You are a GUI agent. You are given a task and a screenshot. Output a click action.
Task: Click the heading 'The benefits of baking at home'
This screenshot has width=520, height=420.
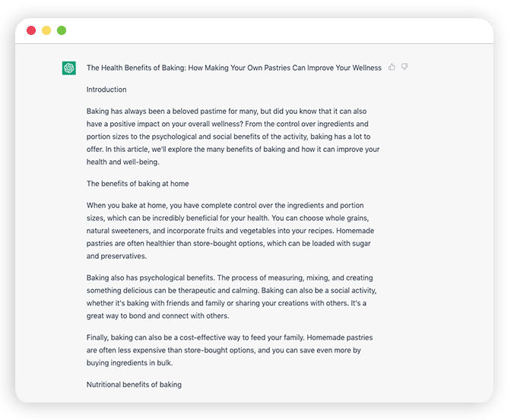[x=138, y=184]
